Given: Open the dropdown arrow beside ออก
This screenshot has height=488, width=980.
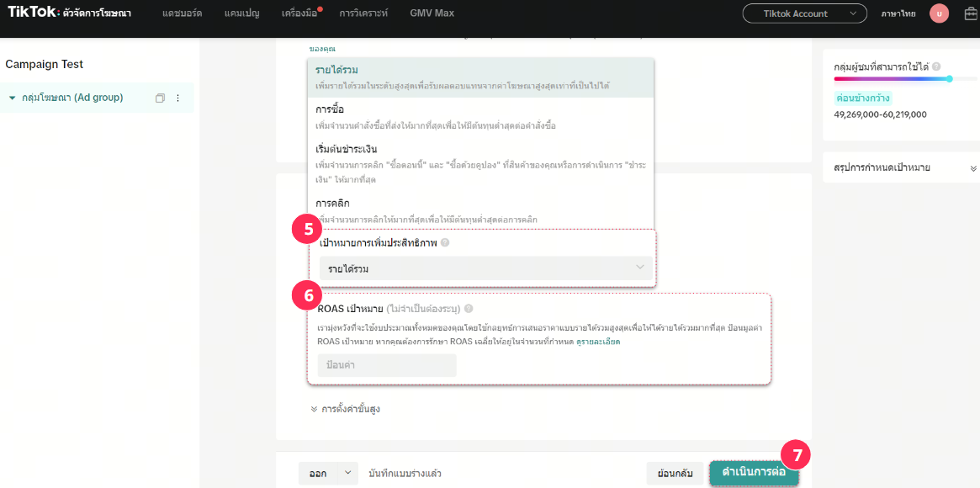Looking at the screenshot, I should [348, 474].
